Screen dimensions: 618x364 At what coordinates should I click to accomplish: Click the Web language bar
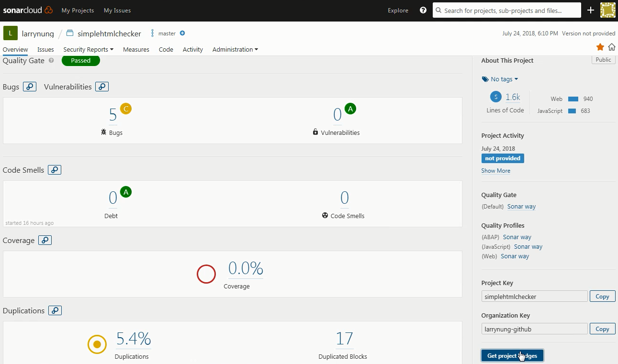coord(573,99)
